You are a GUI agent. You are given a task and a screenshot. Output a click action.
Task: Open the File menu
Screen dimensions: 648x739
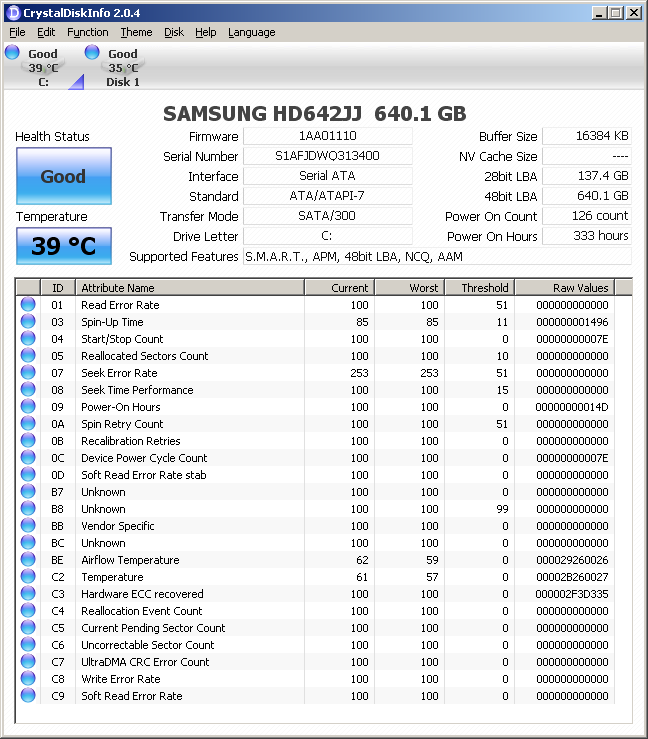[17, 32]
